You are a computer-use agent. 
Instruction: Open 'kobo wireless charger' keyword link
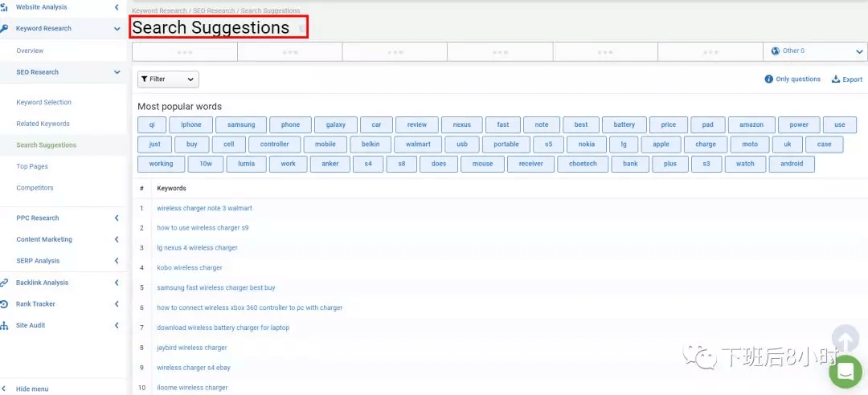pyautogui.click(x=190, y=268)
